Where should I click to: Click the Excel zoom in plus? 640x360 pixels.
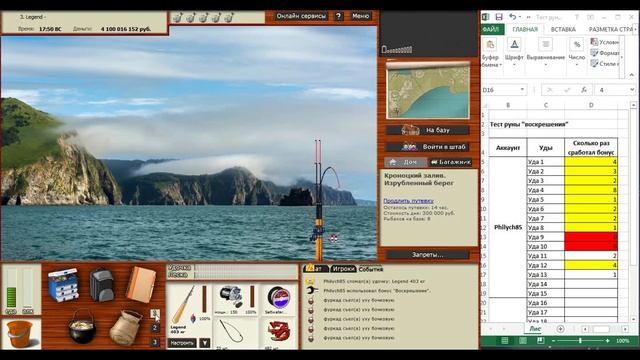click(608, 341)
